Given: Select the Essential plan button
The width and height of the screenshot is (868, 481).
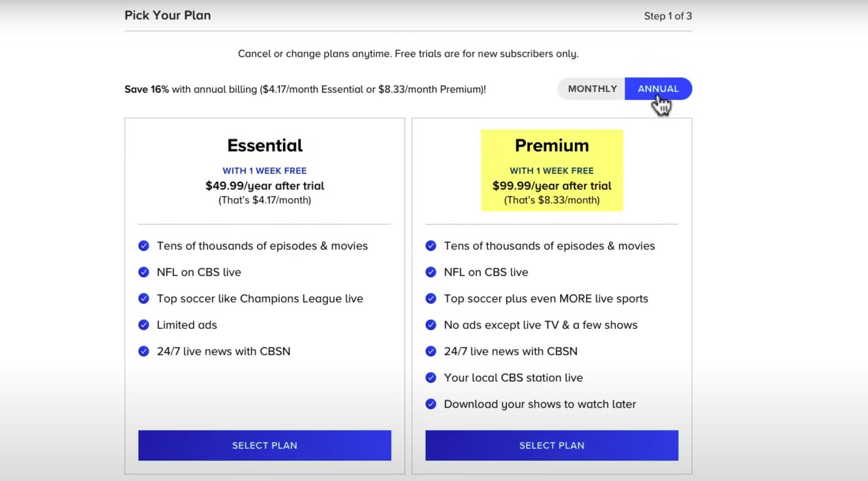Looking at the screenshot, I should coord(265,446).
